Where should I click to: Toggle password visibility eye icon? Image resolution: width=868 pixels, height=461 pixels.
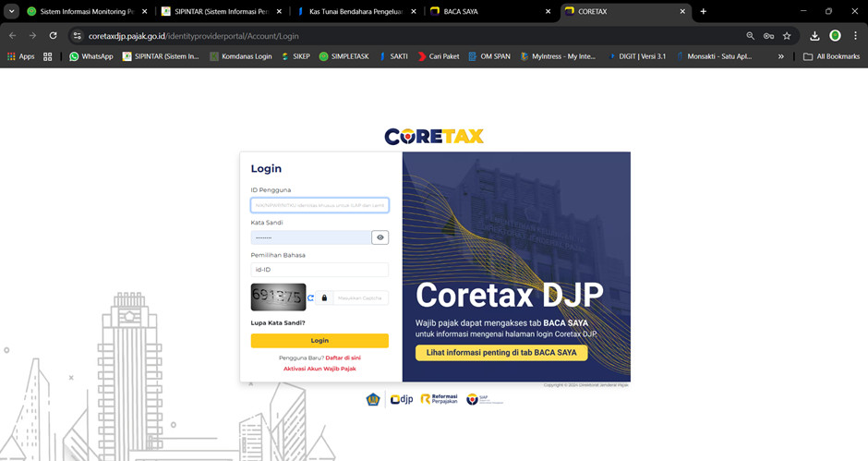[x=380, y=237]
